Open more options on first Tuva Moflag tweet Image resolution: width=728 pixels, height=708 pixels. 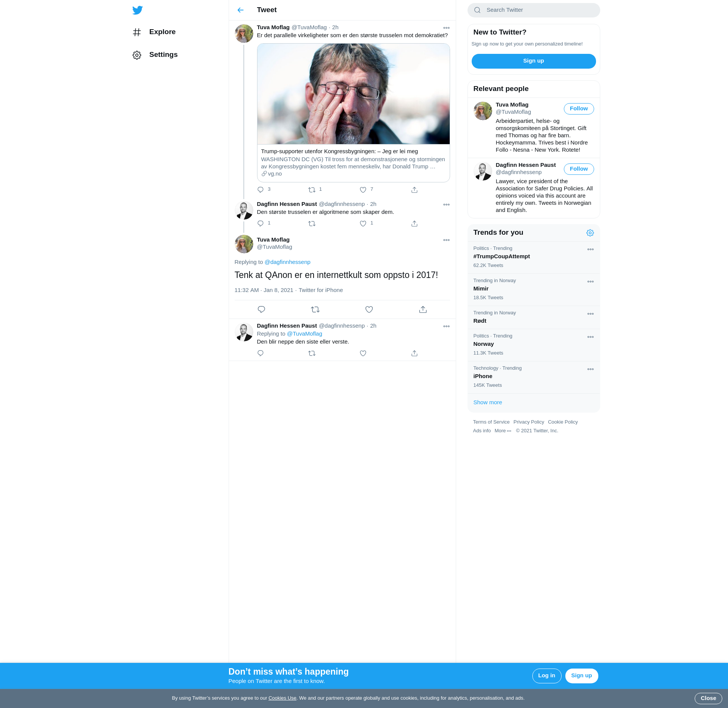pos(446,28)
